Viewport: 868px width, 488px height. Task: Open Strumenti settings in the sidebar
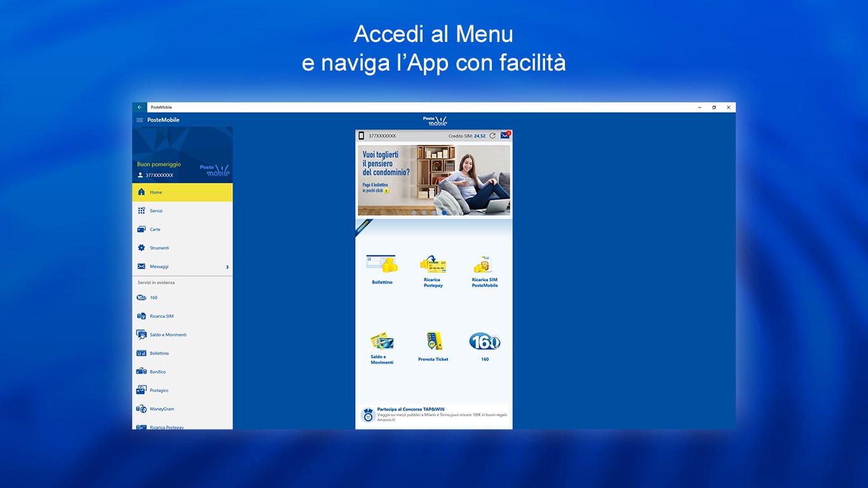pyautogui.click(x=182, y=248)
